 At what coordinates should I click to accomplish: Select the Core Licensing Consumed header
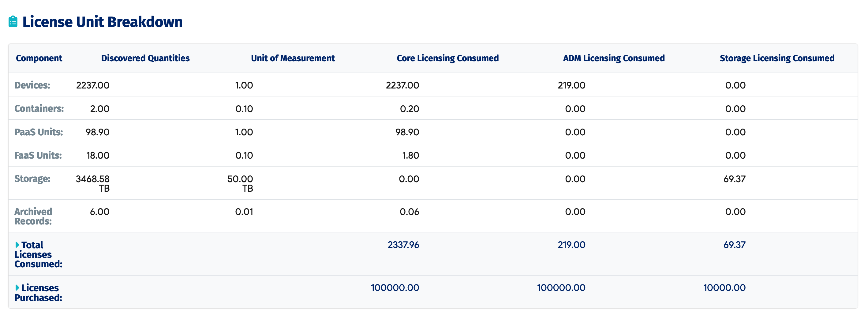coord(447,58)
